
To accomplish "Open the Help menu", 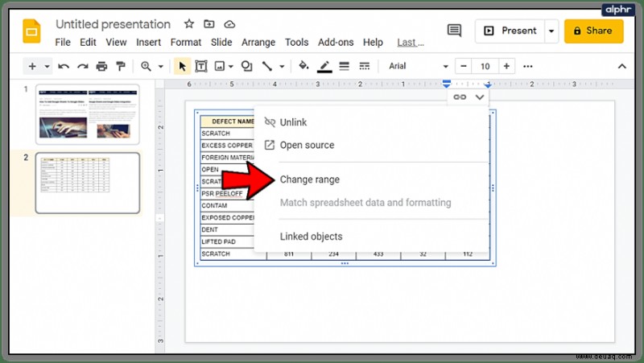I will click(x=373, y=43).
